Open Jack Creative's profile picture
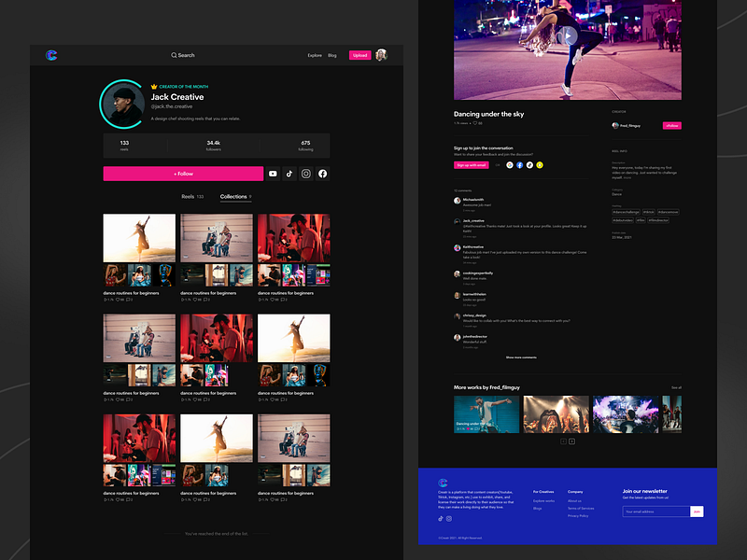This screenshot has width=747, height=560. click(124, 104)
